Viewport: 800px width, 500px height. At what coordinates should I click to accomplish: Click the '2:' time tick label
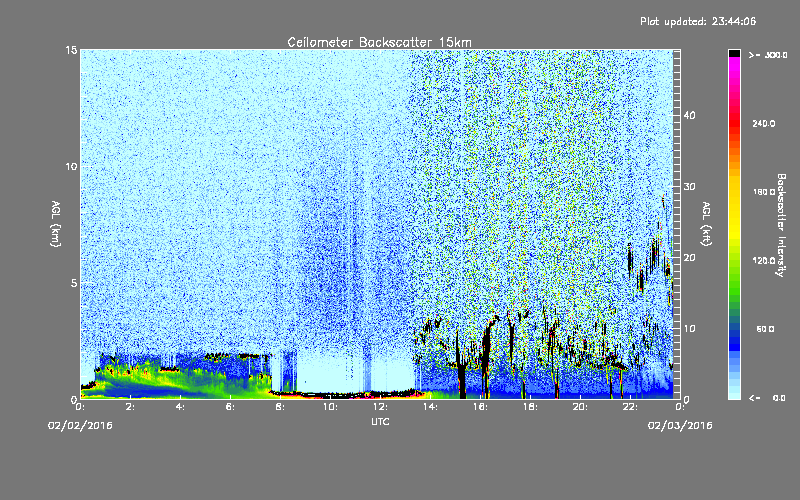pos(130,407)
